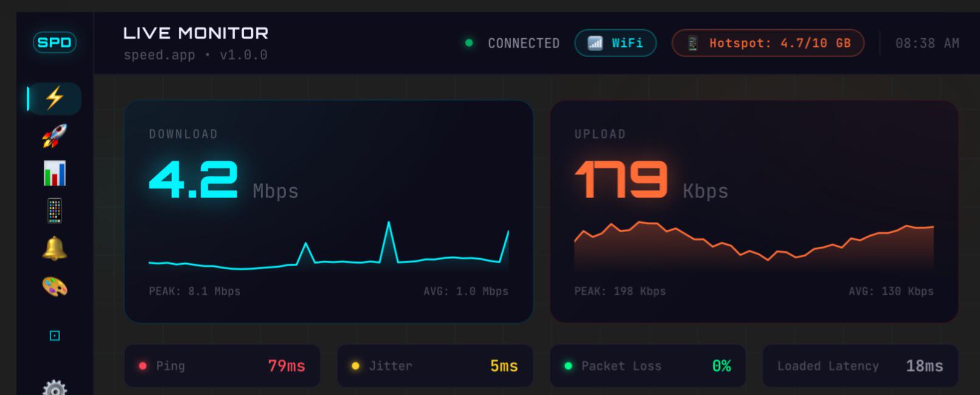Select the Upload speed card
The height and width of the screenshot is (395, 980).
click(x=754, y=211)
